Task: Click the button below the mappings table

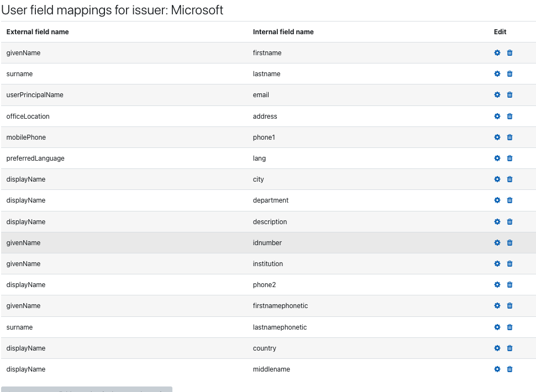Action: point(87,390)
